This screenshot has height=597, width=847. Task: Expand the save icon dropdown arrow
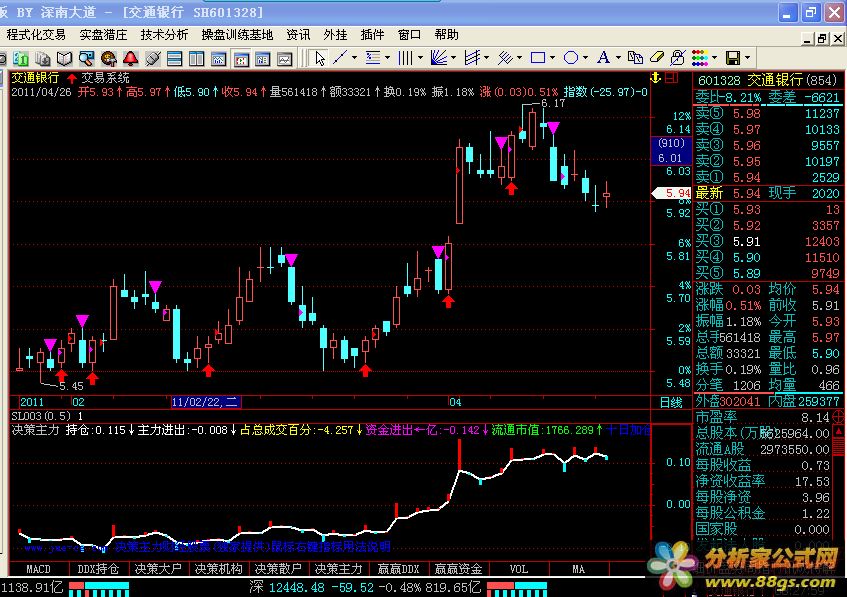(748, 58)
